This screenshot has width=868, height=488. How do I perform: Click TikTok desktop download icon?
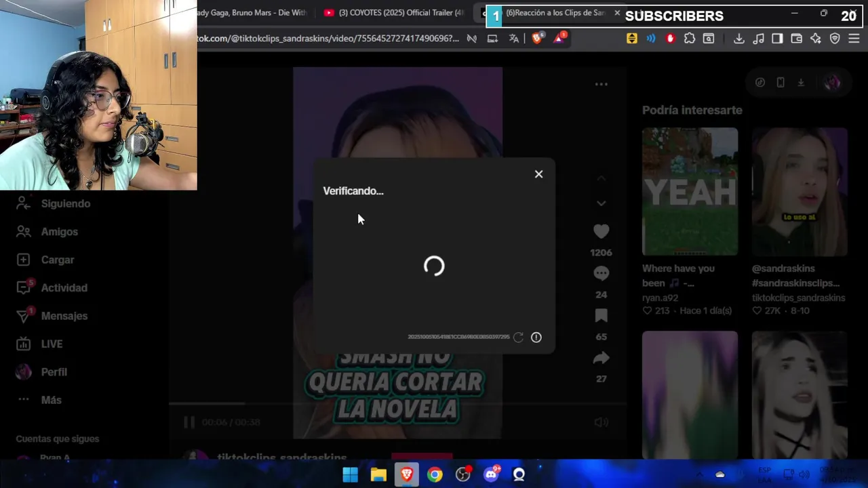[x=801, y=83]
